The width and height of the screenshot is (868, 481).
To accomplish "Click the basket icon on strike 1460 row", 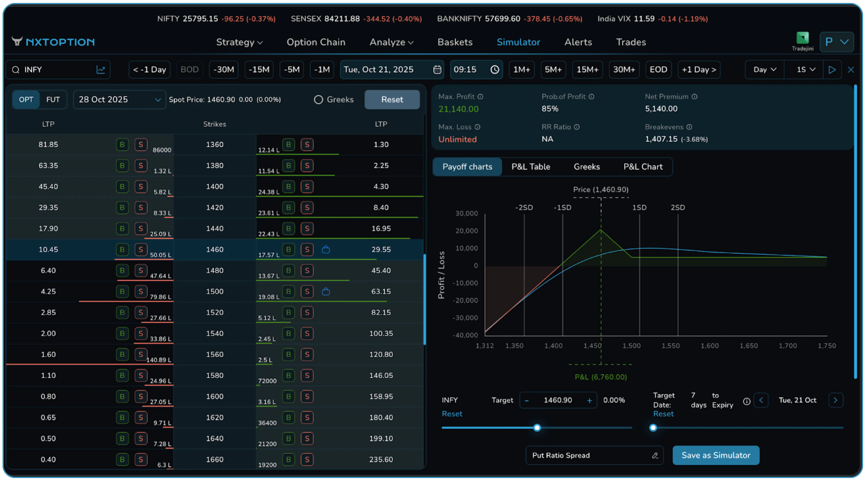I will [x=326, y=249].
